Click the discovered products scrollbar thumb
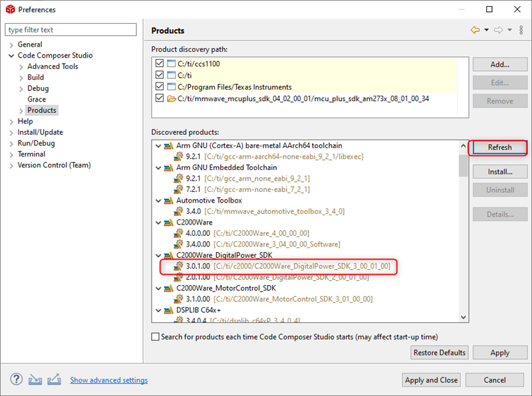Viewport: 532px width, 396px height. [463, 165]
